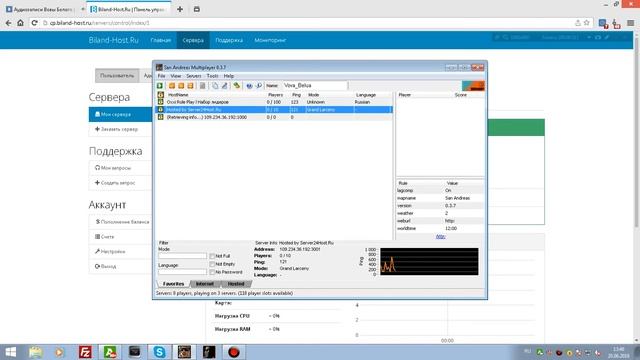Viewport: 640px width, 360px height.
Task: Click the ping graph in Server Info
Action: (x=429, y=262)
